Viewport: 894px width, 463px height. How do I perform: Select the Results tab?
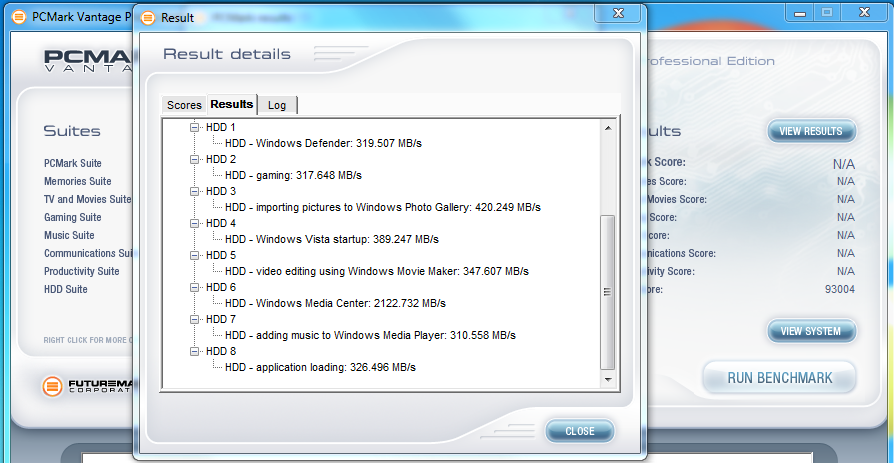tap(232, 104)
